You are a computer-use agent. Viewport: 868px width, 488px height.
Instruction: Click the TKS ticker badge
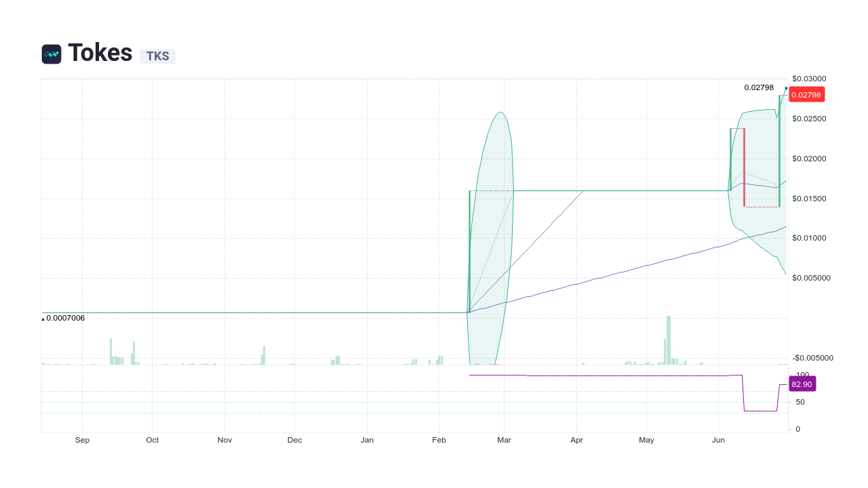pyautogui.click(x=157, y=56)
